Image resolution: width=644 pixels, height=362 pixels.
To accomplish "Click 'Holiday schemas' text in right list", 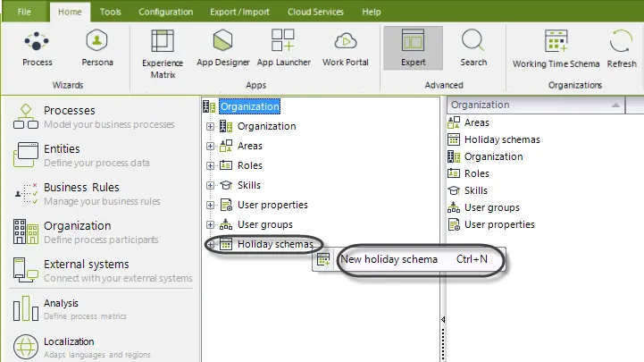I will 502,139.
